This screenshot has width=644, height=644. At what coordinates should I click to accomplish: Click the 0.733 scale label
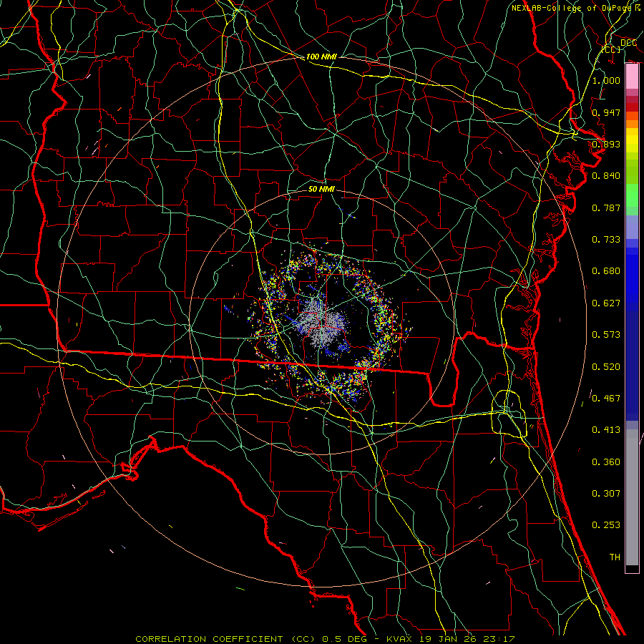(x=605, y=240)
